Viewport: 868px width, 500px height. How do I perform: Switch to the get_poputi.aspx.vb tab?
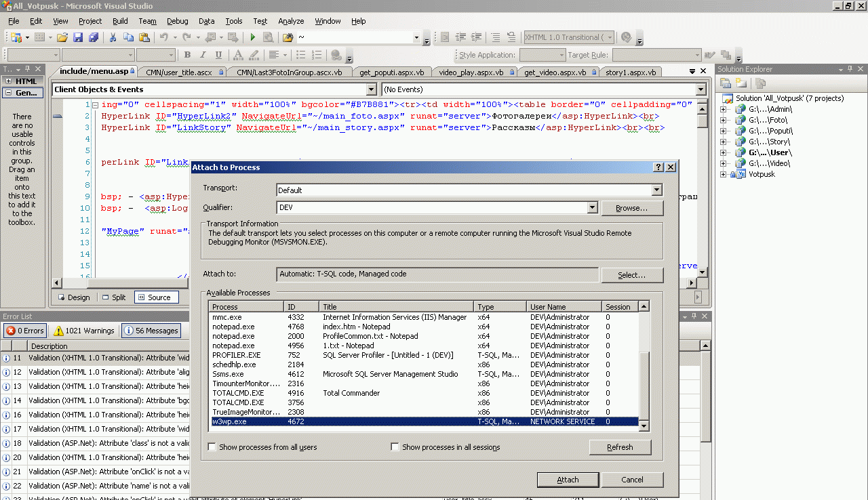click(x=392, y=72)
